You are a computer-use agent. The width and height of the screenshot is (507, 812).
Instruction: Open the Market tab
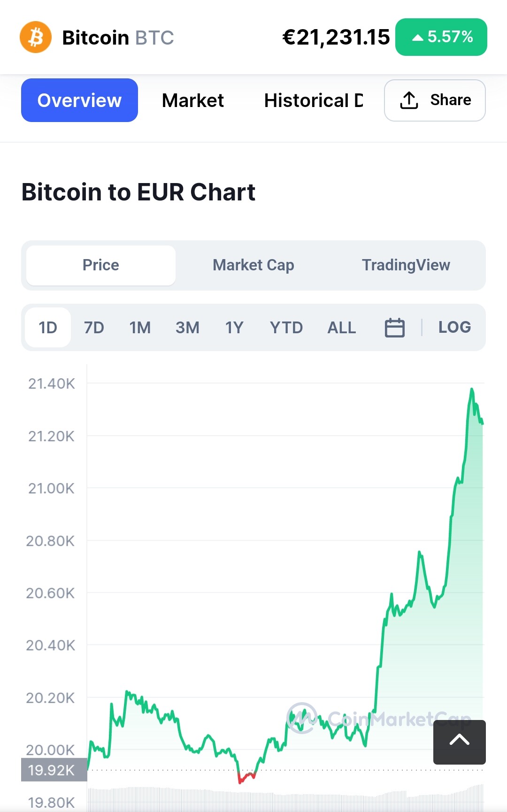pos(192,100)
